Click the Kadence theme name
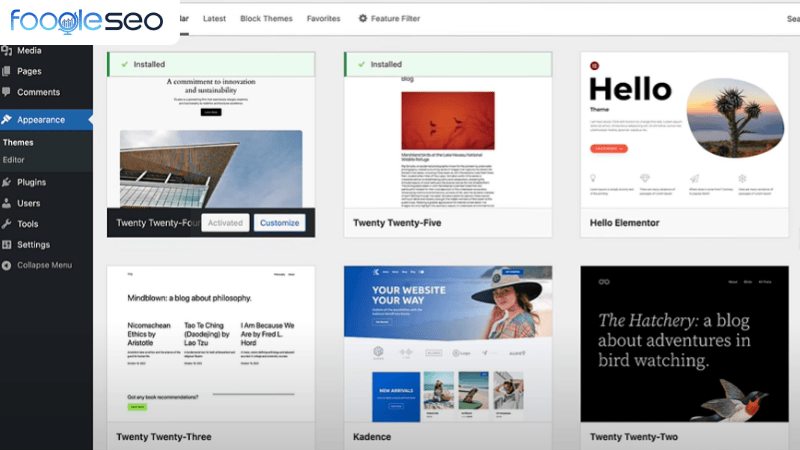Viewport: 800px width, 450px height. point(372,437)
